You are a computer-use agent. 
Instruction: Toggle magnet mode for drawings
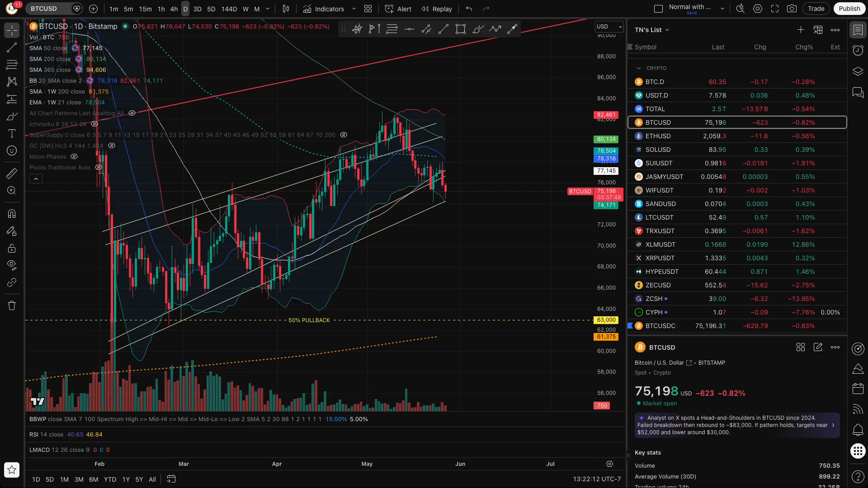click(x=12, y=214)
